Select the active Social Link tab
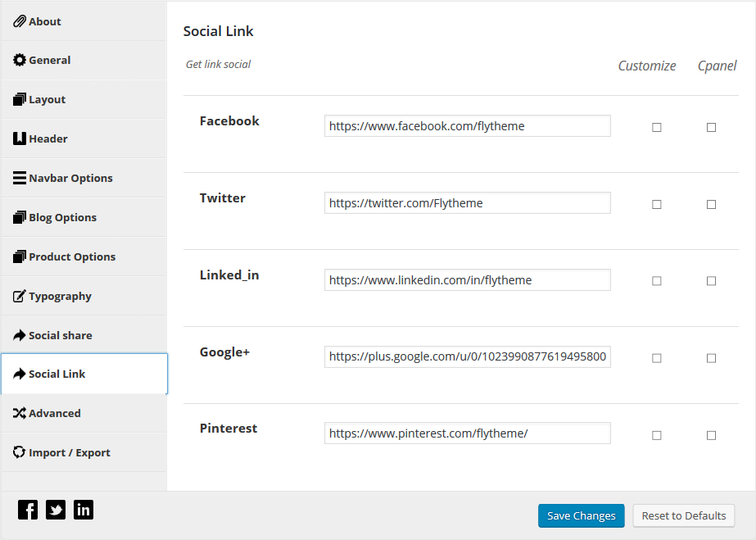Screen dimensions: 756x540 (84, 374)
